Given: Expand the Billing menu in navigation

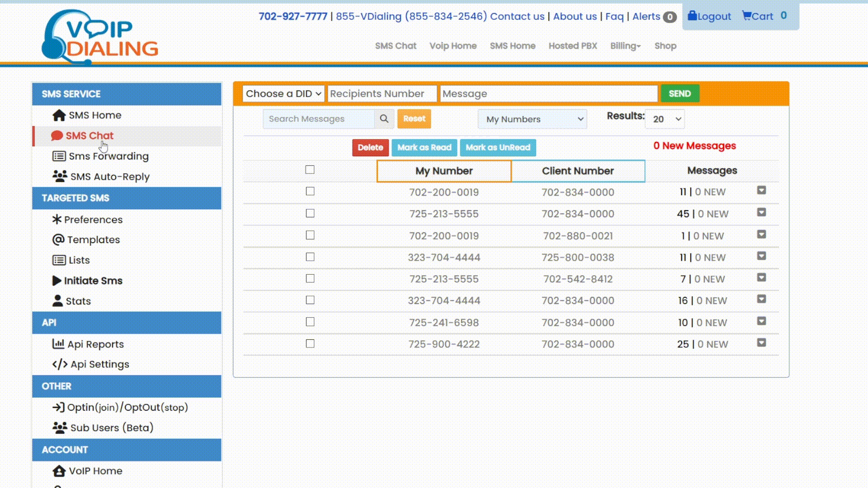Looking at the screenshot, I should pyautogui.click(x=625, y=46).
